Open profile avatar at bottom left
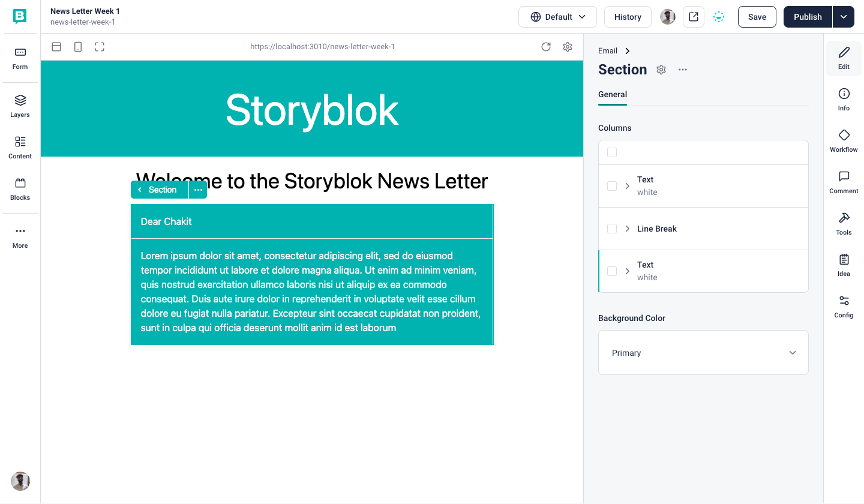This screenshot has height=504, width=864. click(20, 481)
